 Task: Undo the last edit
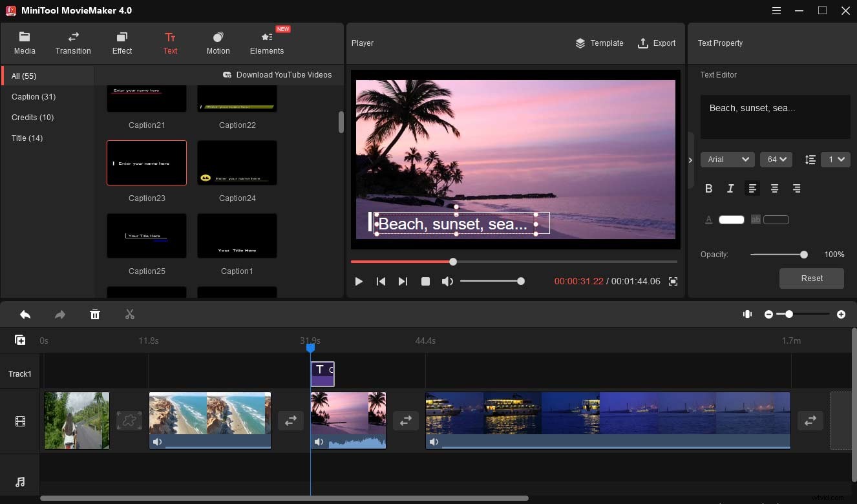click(25, 314)
